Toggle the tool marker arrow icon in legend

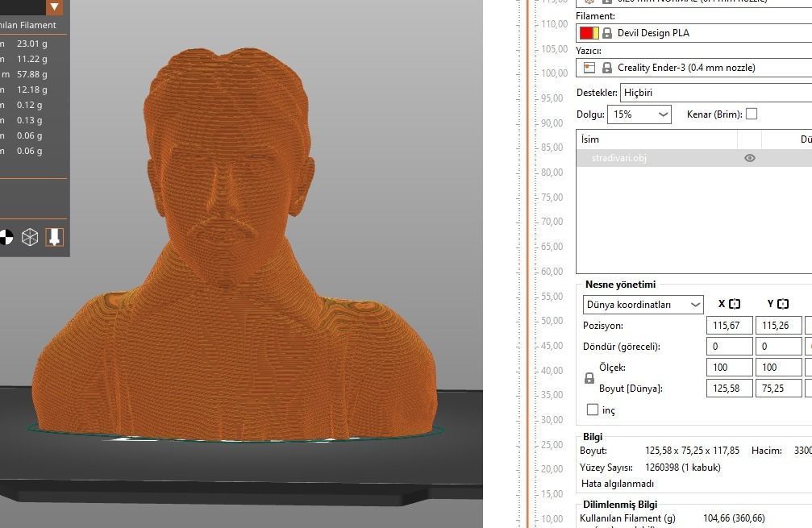54,237
